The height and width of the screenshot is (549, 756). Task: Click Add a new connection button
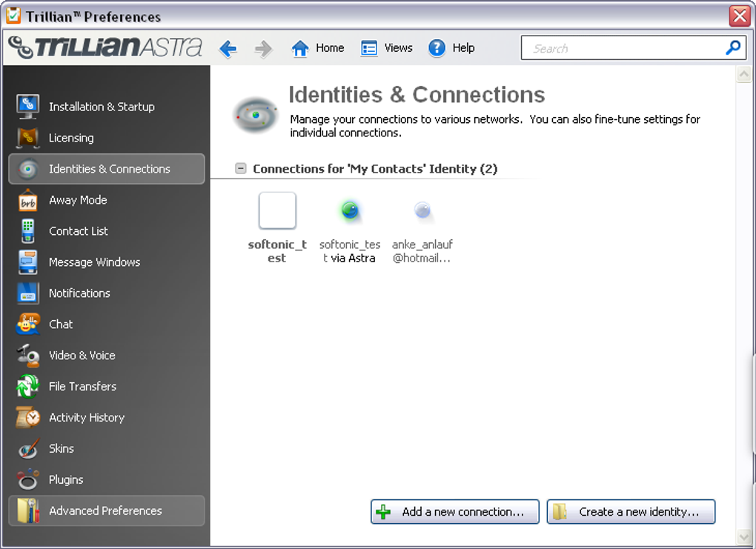click(454, 511)
